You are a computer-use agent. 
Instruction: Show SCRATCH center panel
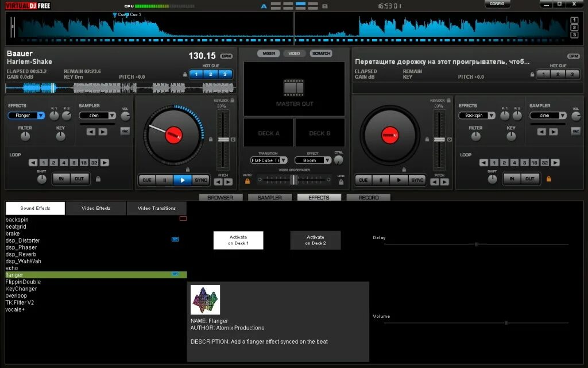pos(322,53)
